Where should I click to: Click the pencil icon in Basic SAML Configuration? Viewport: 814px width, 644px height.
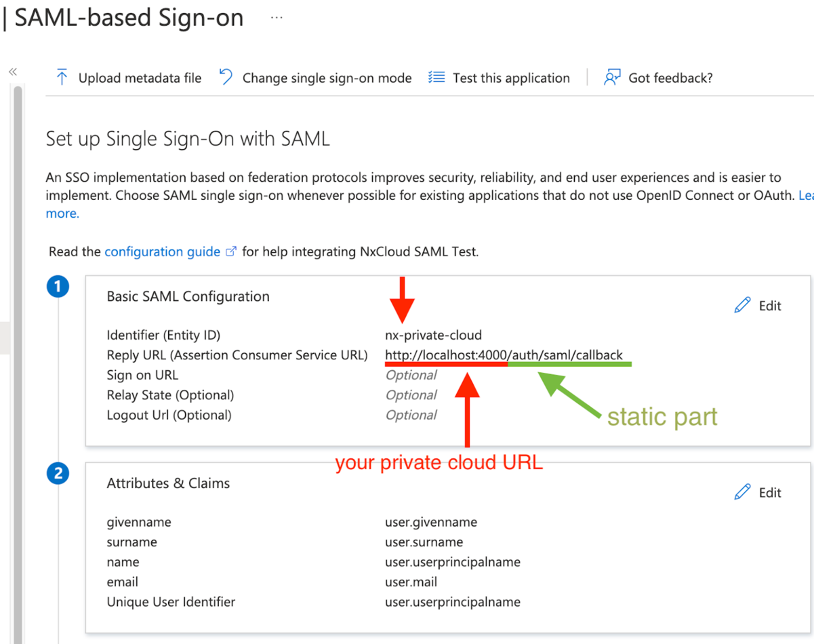(742, 305)
